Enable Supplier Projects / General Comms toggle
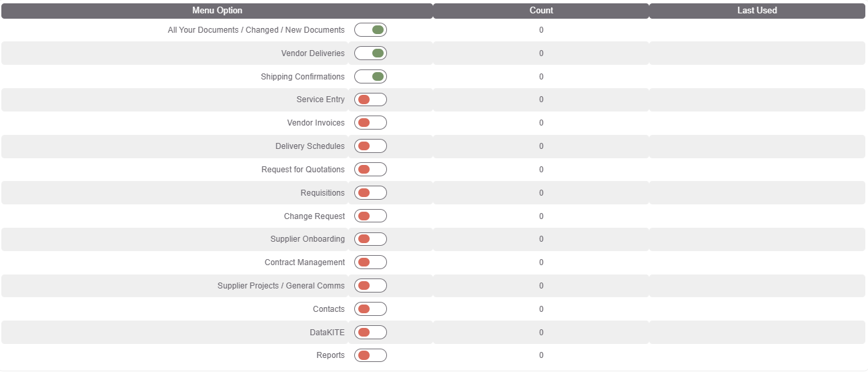 click(x=370, y=286)
